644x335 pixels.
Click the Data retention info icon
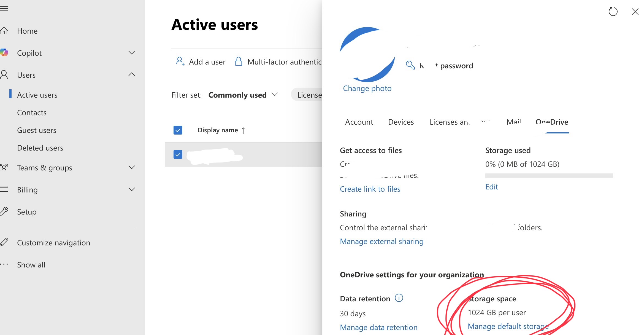[399, 298]
